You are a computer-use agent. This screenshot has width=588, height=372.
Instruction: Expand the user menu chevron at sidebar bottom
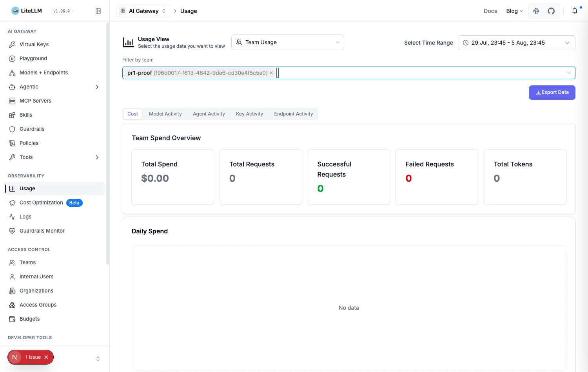pyautogui.click(x=98, y=359)
